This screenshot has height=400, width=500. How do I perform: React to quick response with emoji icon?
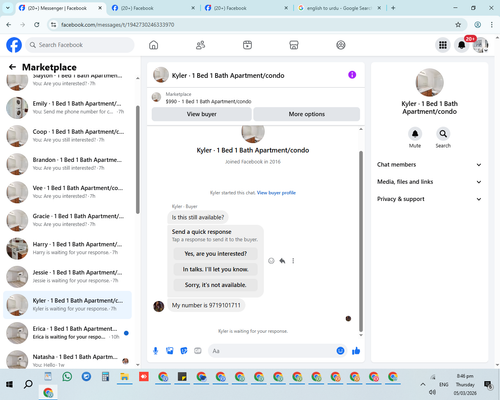[271, 261]
